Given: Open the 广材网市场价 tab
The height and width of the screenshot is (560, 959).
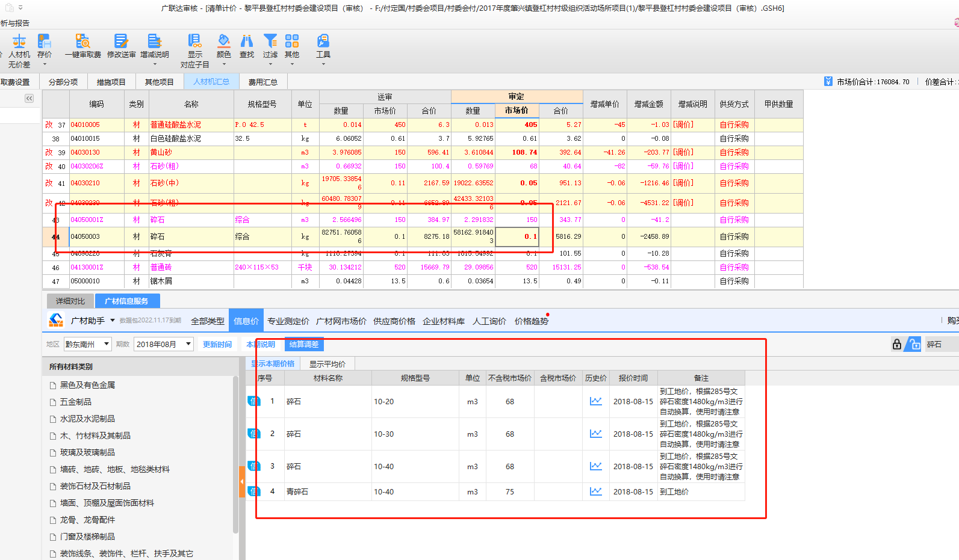Looking at the screenshot, I should click(x=341, y=321).
